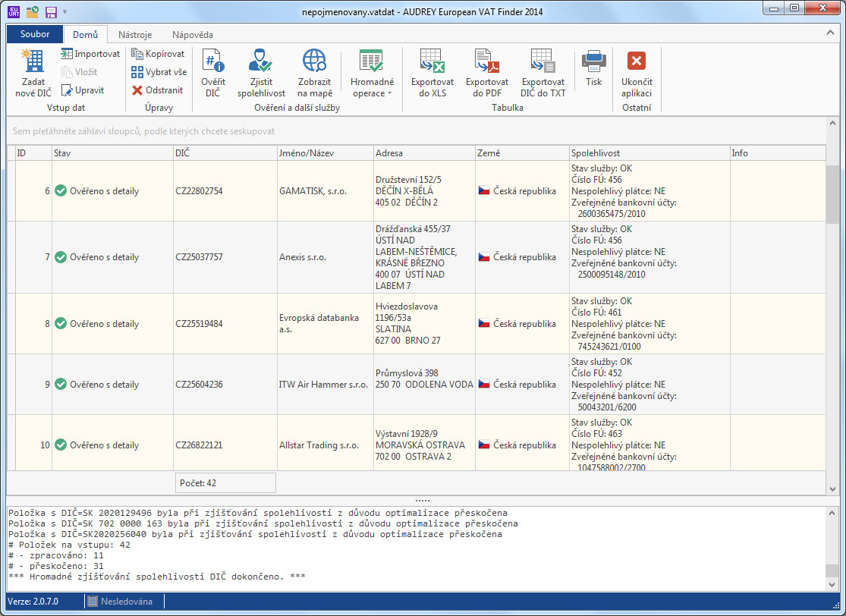Screen dimensions: 846x616
Task: Open Hromadné operace dropdown
Action: pyautogui.click(x=372, y=72)
